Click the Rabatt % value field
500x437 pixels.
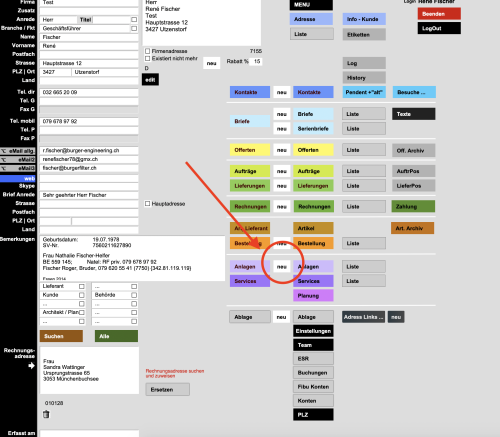click(x=256, y=61)
